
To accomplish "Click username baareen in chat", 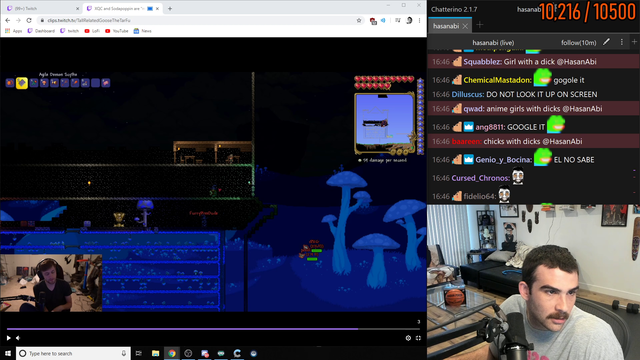I will click(x=466, y=141).
